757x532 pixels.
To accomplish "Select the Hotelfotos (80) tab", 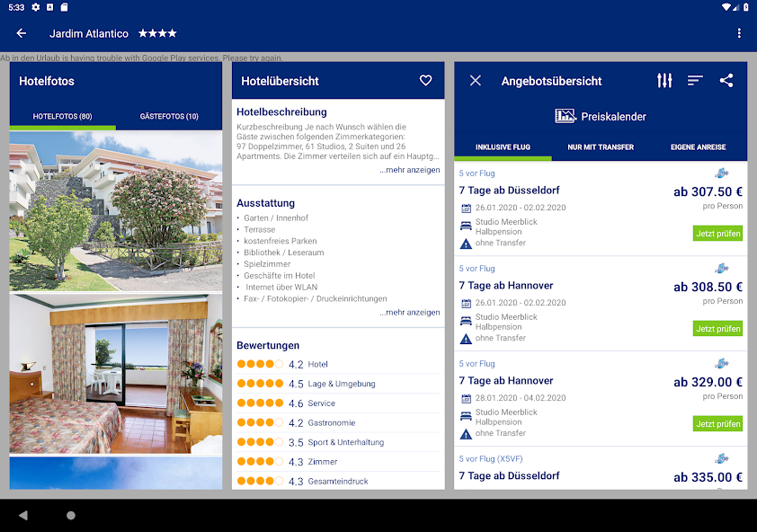I will 63,117.
